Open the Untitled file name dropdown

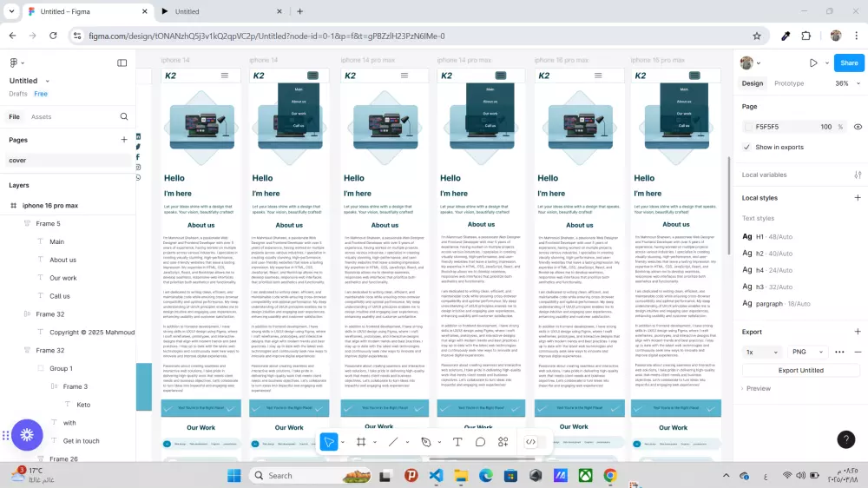(48, 81)
